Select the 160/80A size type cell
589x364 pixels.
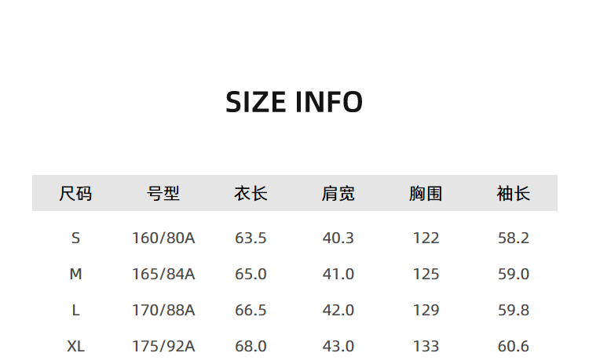click(x=163, y=238)
